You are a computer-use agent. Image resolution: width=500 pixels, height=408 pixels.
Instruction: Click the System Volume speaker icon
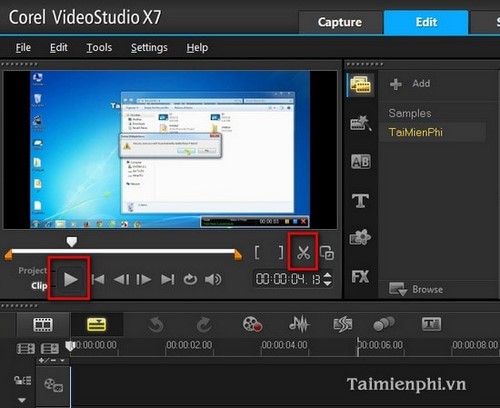(x=213, y=279)
